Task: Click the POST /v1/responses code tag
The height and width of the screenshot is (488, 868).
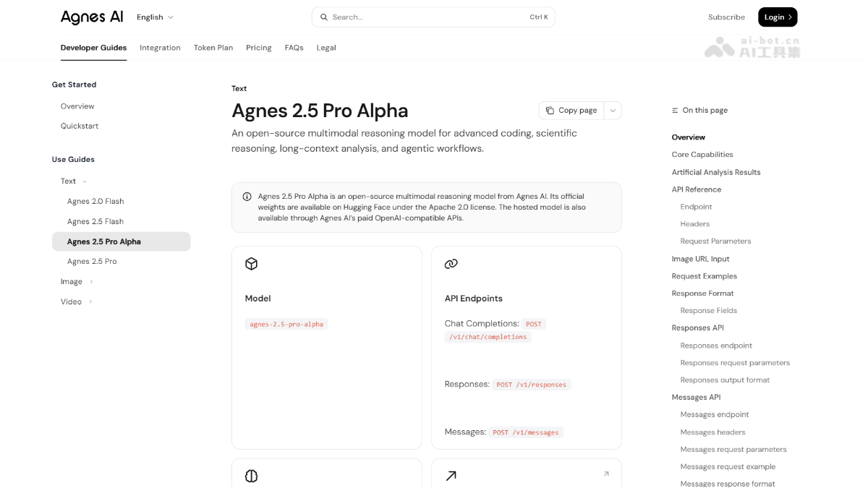Action: (x=532, y=385)
